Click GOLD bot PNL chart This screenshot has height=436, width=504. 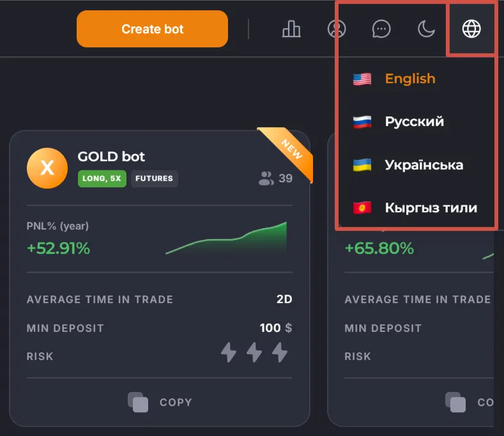226,238
